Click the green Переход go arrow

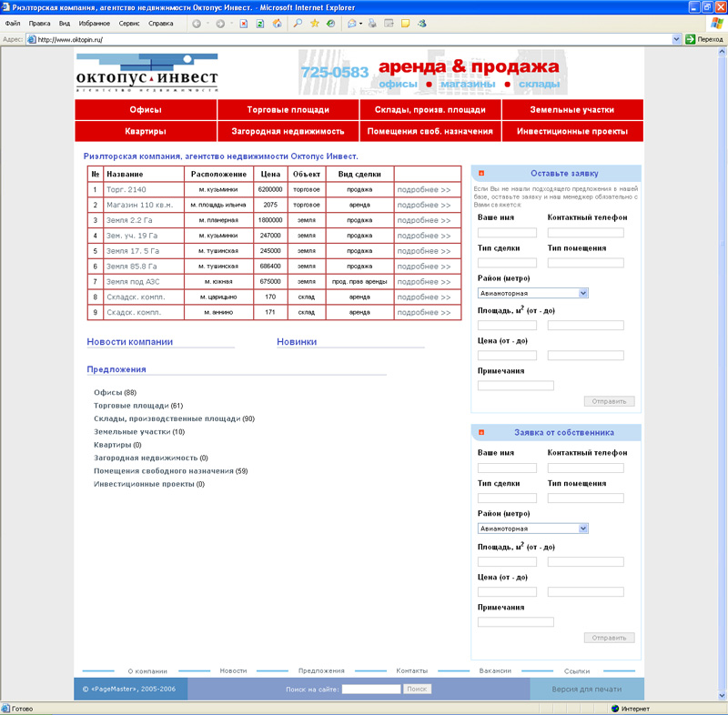pyautogui.click(x=690, y=39)
